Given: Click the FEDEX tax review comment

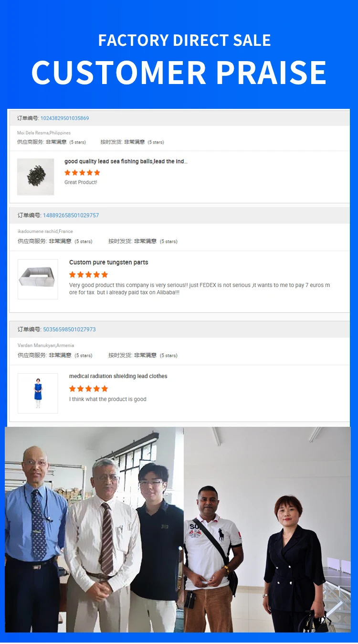Looking at the screenshot, I should click(200, 289).
